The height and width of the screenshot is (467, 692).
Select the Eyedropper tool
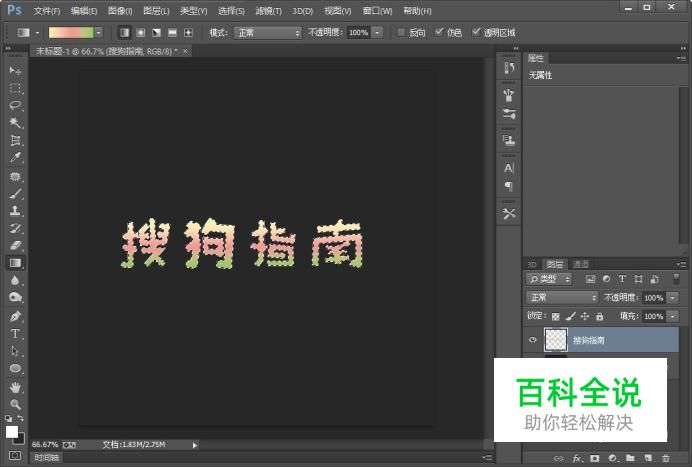(x=15, y=158)
